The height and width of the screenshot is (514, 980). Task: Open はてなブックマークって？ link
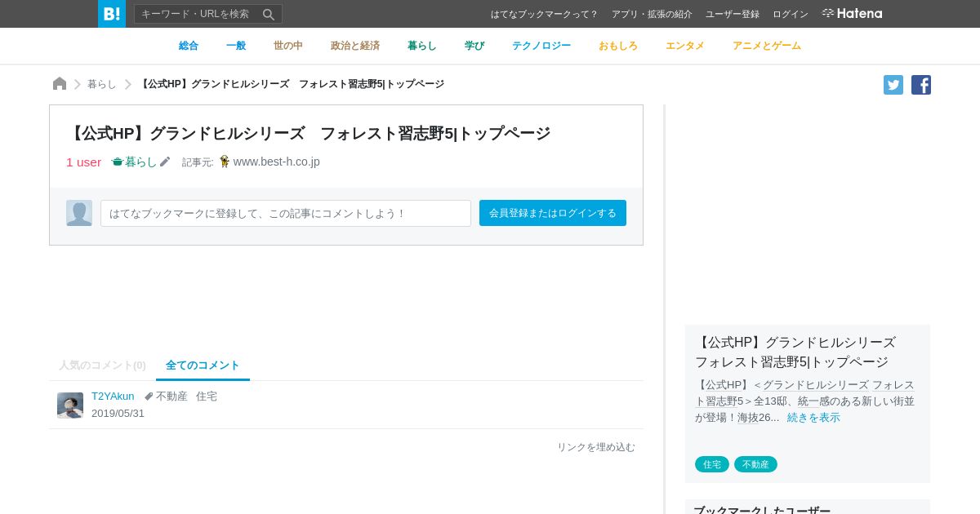coord(545,14)
